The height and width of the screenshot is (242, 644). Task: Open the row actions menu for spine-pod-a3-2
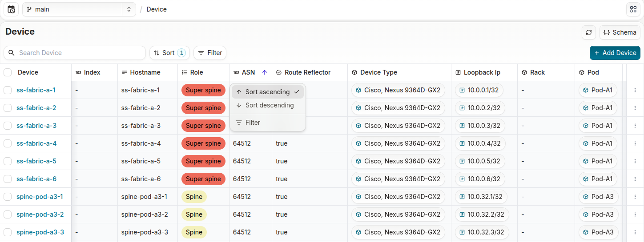(635, 214)
